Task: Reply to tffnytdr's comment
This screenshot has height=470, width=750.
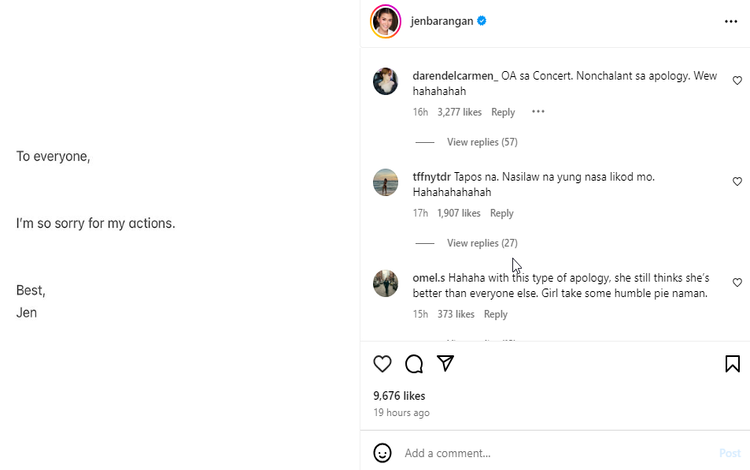Action: pos(501,213)
